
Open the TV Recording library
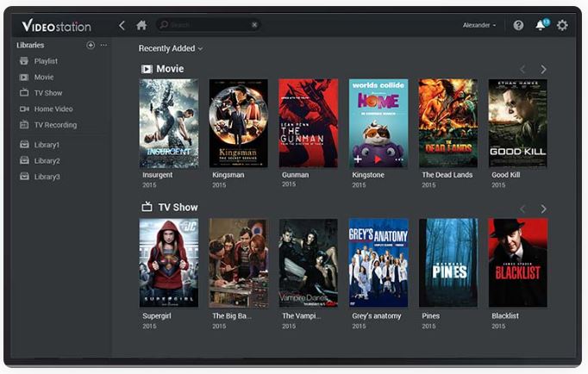[55, 125]
